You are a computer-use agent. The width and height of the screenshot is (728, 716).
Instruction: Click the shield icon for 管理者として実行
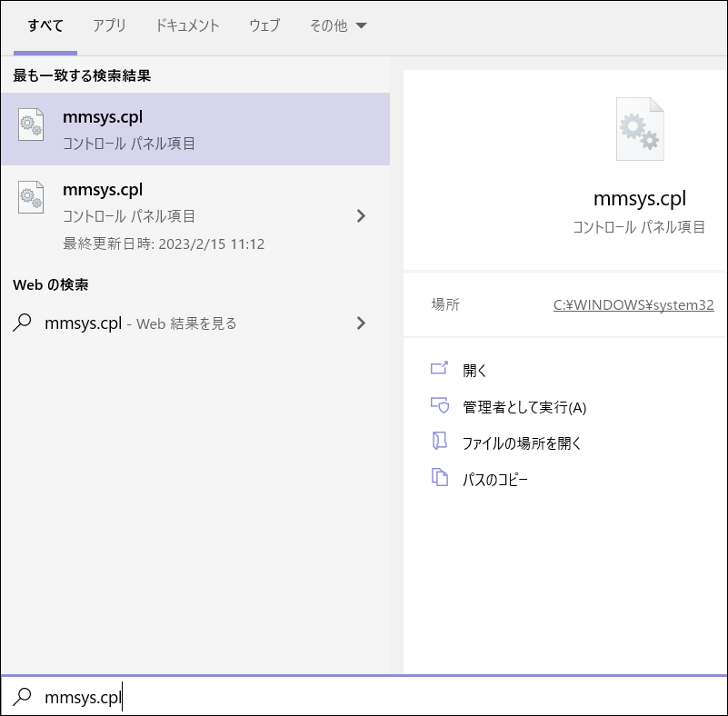(x=440, y=405)
